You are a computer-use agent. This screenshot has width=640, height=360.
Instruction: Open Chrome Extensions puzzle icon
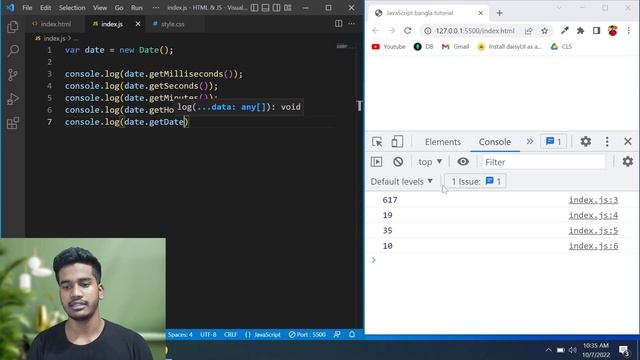point(580,31)
